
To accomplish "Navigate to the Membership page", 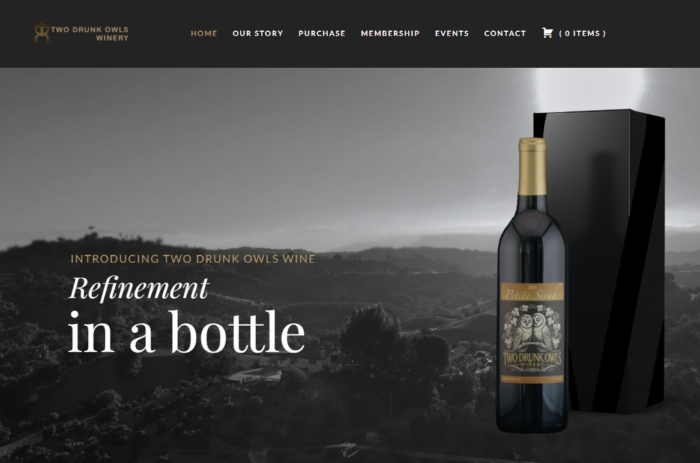I will (390, 33).
